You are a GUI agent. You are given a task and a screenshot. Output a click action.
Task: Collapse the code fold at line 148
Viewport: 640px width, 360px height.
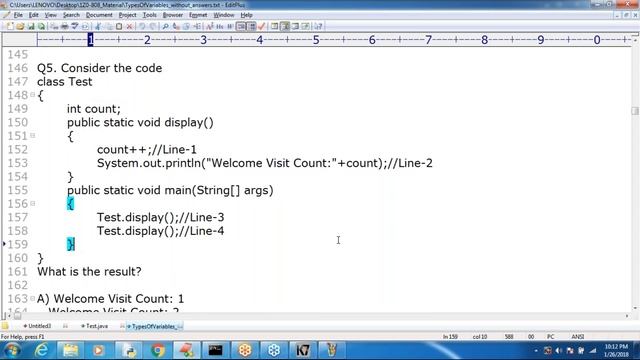(x=33, y=95)
